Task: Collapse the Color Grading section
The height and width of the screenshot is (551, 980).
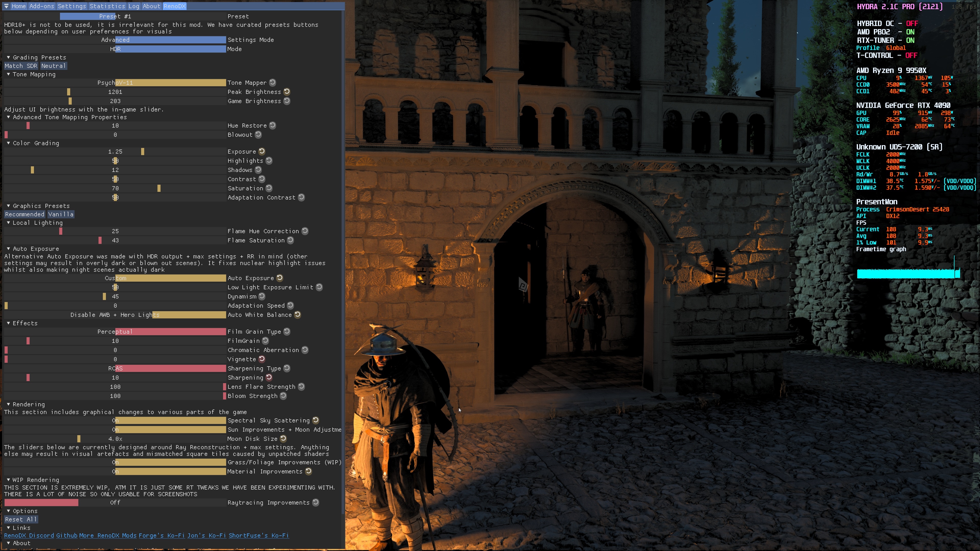Action: pos(8,143)
